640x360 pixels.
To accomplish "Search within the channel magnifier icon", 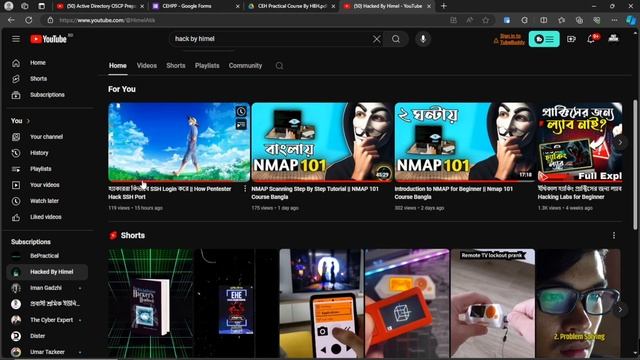I will pos(279,66).
